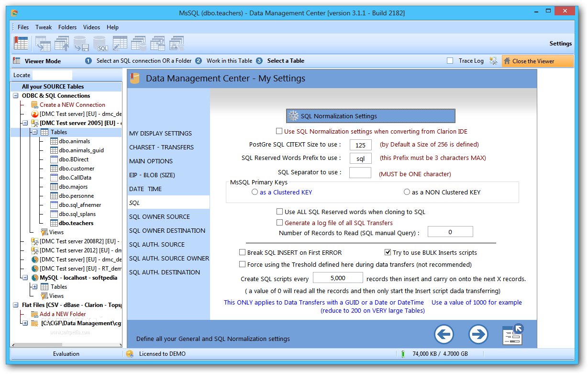The width and height of the screenshot is (588, 374).
Task: Click the Locate search field
Action: click(52, 75)
